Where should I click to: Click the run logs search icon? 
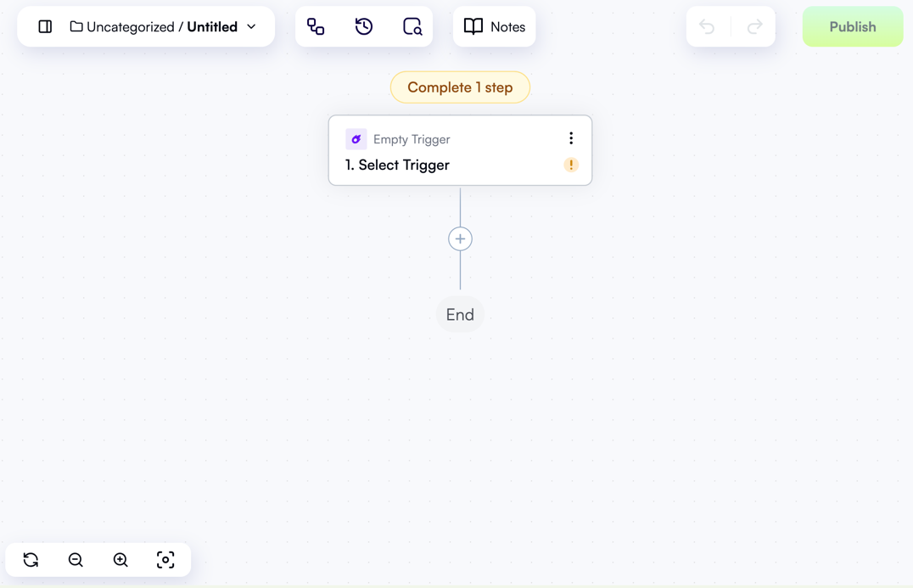click(412, 26)
